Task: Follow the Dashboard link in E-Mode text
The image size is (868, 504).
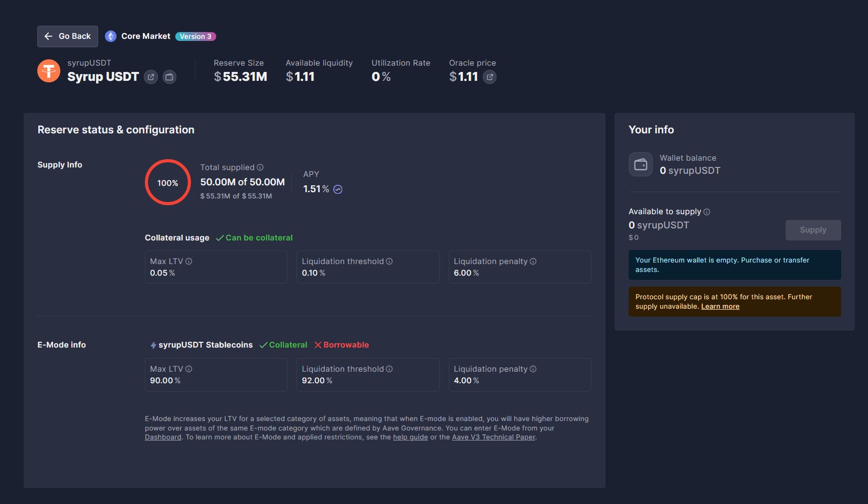Action: coord(163,437)
